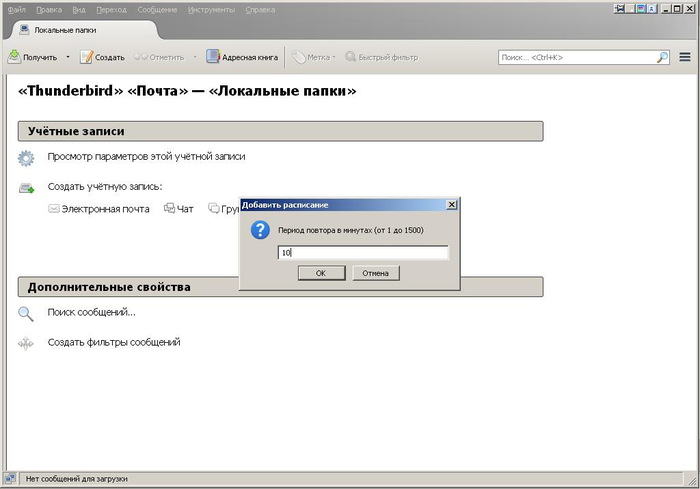Image resolution: width=700 pixels, height=489 pixels.
Task: Minimize the Thunderbird window
Action: click(x=666, y=8)
